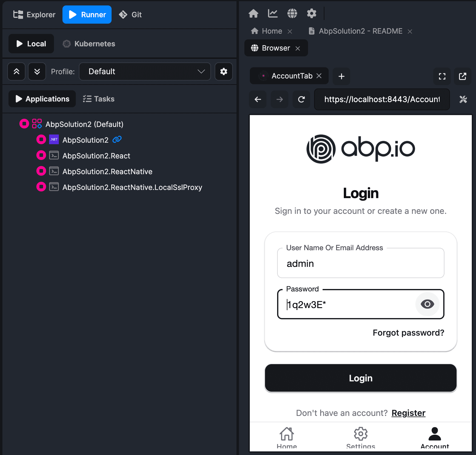This screenshot has height=455, width=476.
Task: Click the User Name Or Email field
Action: click(x=361, y=263)
